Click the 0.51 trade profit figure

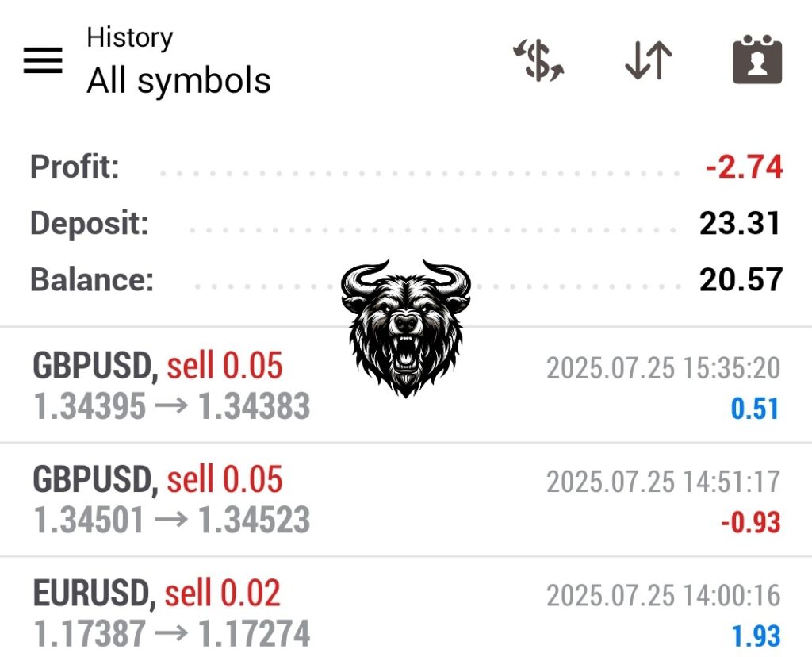click(755, 409)
